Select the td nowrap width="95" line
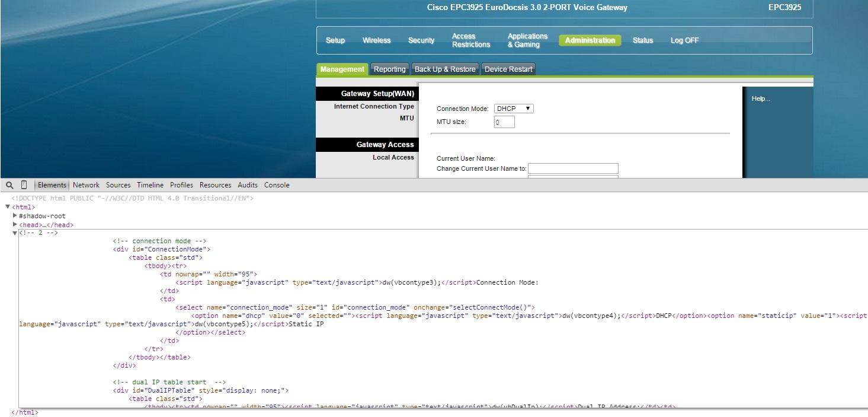This screenshot has height=417, width=868. (209, 274)
